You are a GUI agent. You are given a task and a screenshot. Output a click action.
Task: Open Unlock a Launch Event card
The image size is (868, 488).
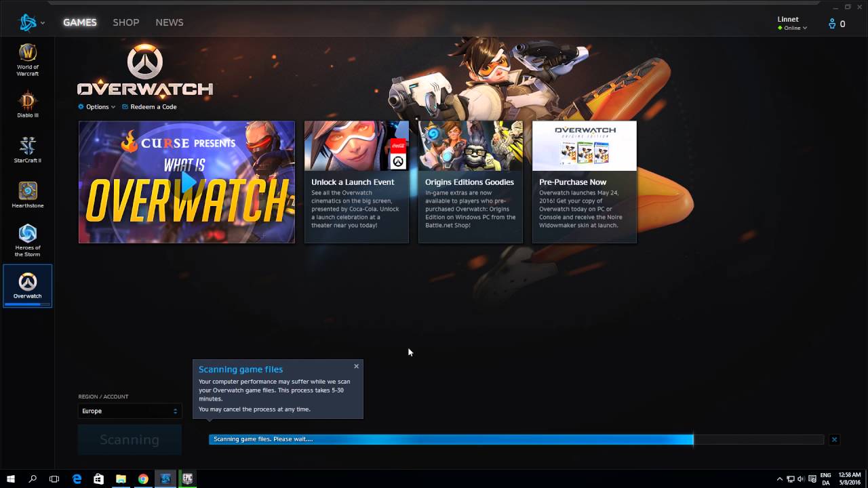coord(357,182)
